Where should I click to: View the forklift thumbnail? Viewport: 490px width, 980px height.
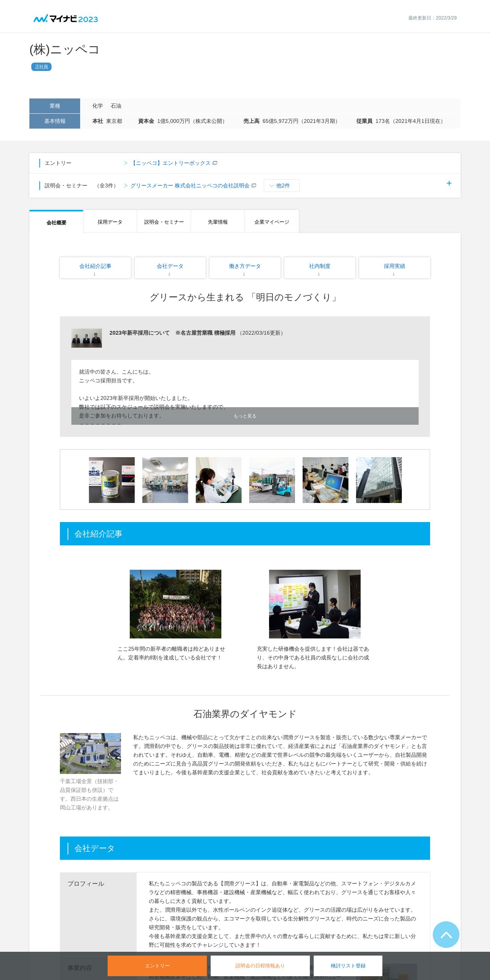pyautogui.click(x=272, y=480)
